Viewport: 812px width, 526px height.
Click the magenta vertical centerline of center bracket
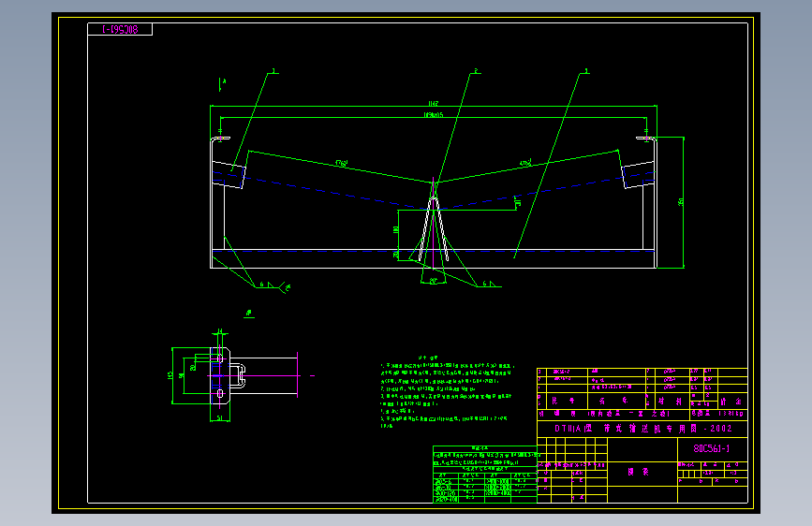434,224
